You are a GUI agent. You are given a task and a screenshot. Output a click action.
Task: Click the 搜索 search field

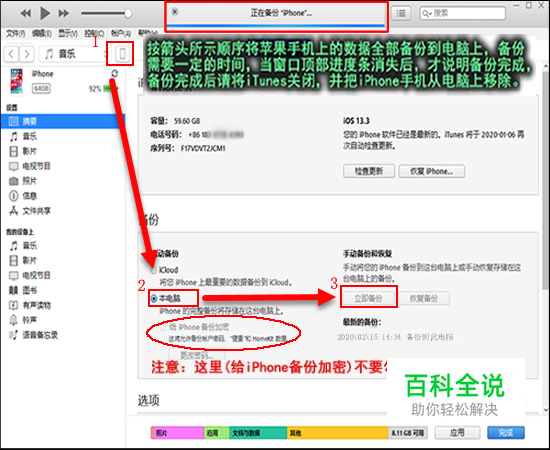(462, 13)
